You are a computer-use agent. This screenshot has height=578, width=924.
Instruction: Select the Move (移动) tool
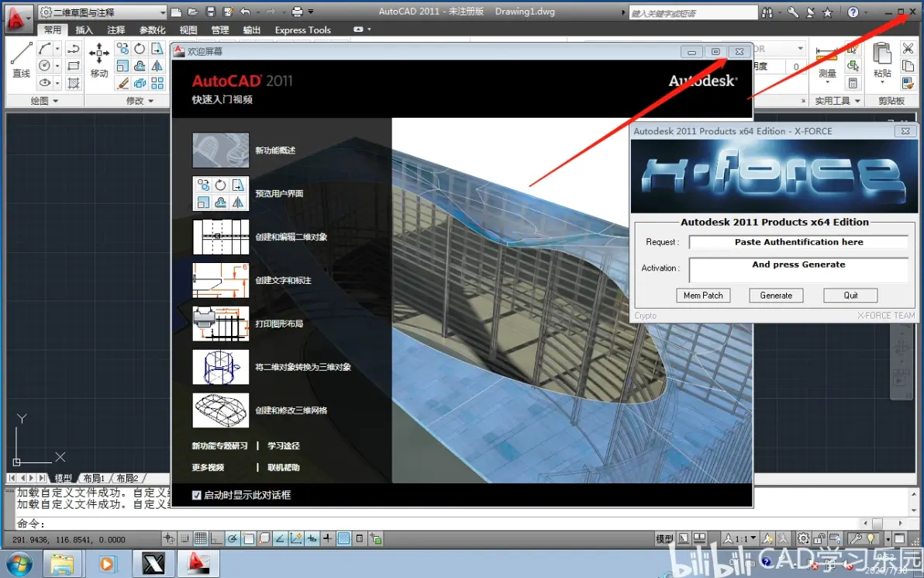click(x=99, y=61)
